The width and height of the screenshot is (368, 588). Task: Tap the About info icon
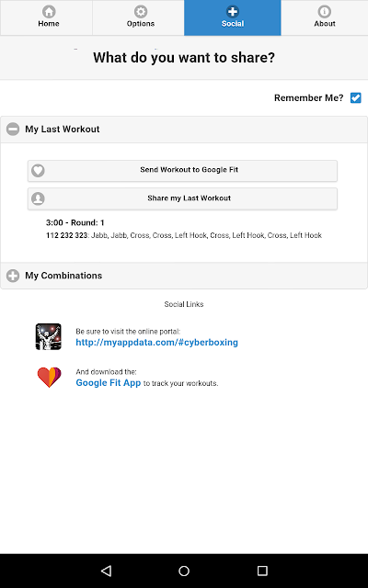325,11
